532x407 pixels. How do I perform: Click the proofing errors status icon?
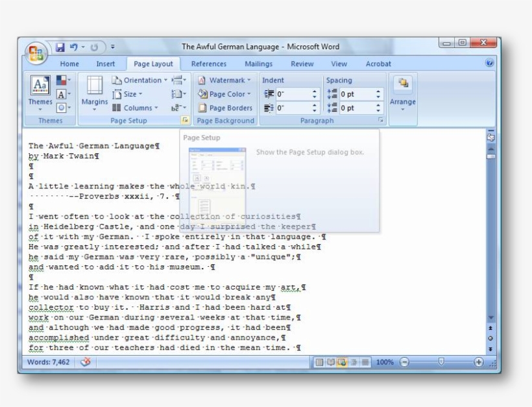tap(86, 362)
